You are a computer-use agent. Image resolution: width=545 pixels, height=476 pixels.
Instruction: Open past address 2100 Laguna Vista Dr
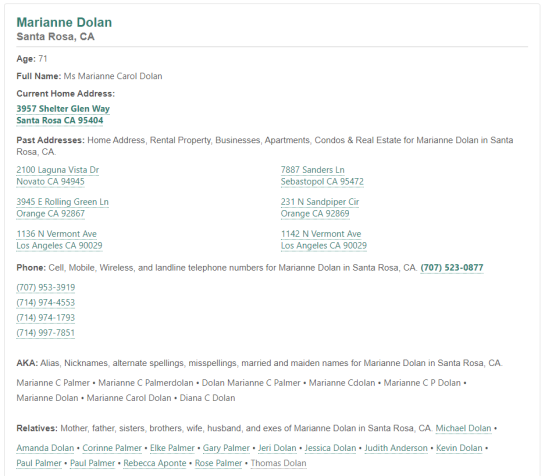pos(58,170)
